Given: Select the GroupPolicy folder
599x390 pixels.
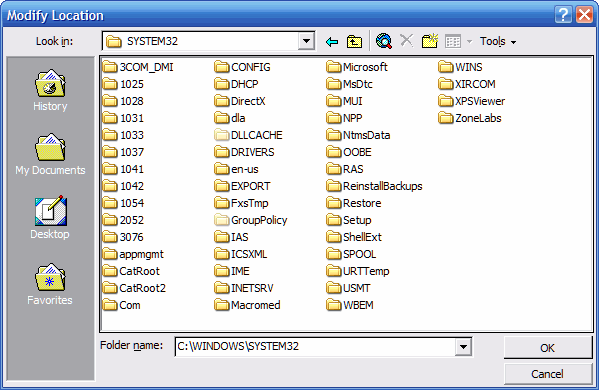Looking at the screenshot, I should 251,220.
